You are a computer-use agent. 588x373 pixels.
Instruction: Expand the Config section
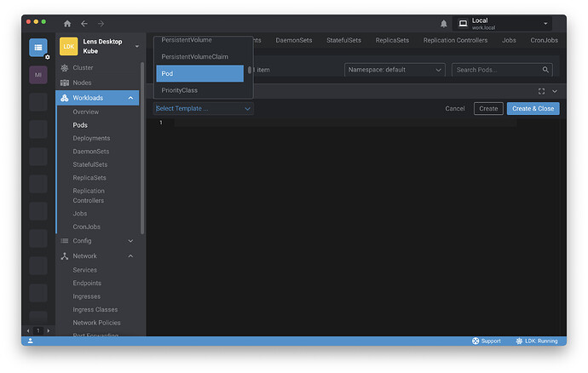[130, 241]
